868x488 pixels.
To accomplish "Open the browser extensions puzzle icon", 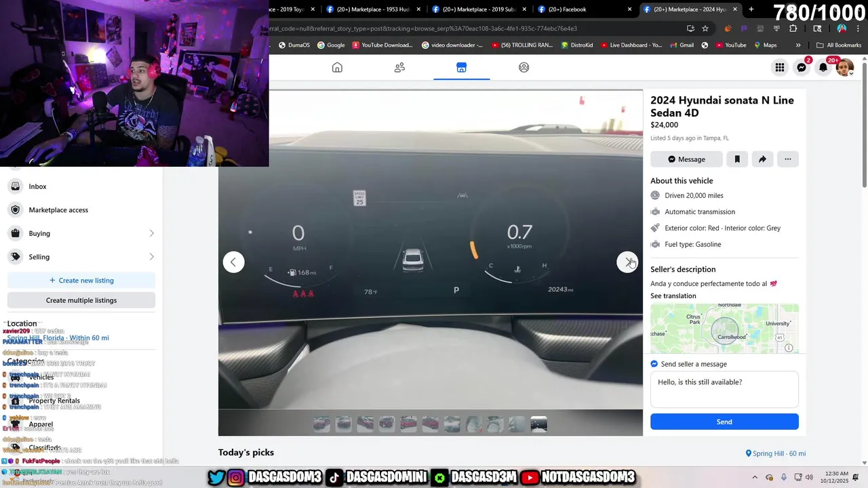I will 793,28.
